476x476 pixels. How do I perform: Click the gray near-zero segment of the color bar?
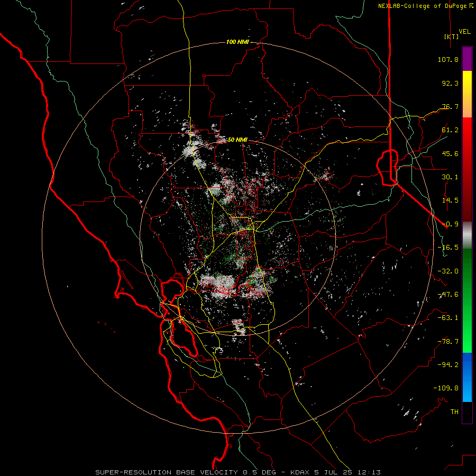coord(467,235)
